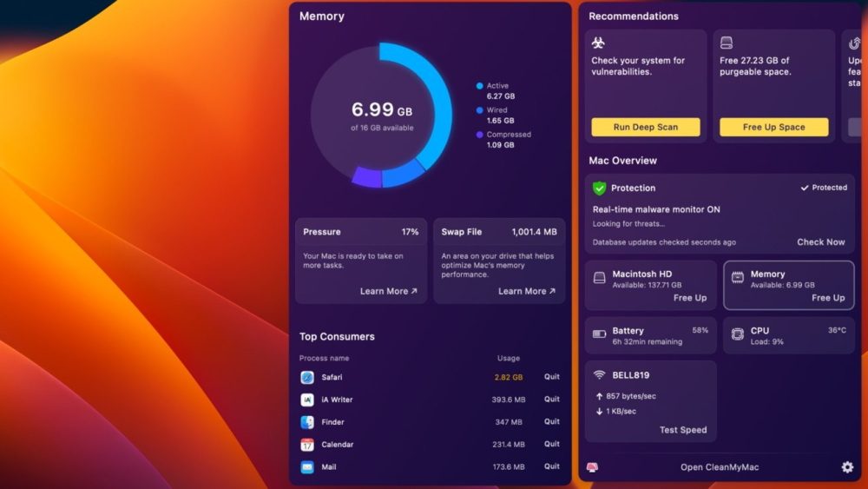The height and width of the screenshot is (489, 868).
Task: Click the biohazard vulnerability icon
Action: (x=598, y=43)
